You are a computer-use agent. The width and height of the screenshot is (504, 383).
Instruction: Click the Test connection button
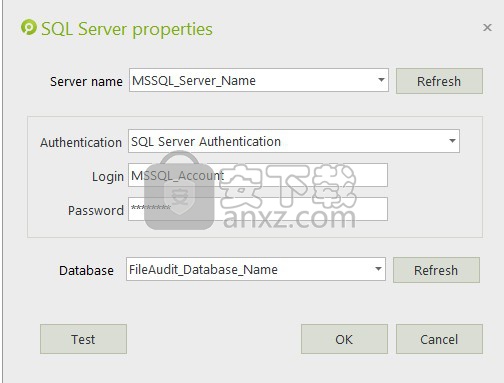[83, 339]
